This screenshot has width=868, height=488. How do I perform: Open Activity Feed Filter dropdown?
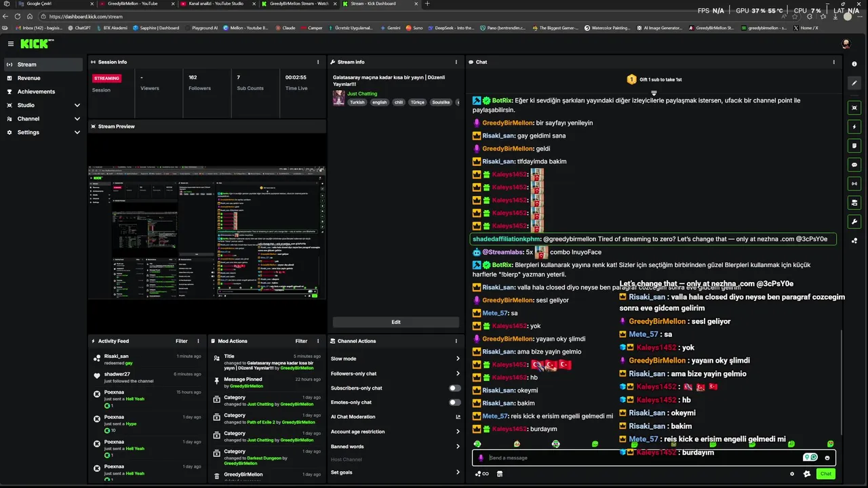[181, 341]
